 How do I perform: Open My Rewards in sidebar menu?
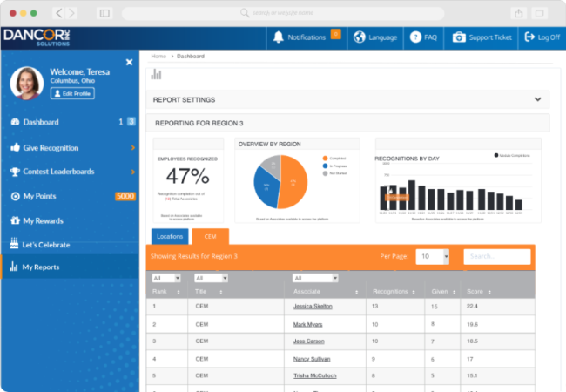(44, 220)
